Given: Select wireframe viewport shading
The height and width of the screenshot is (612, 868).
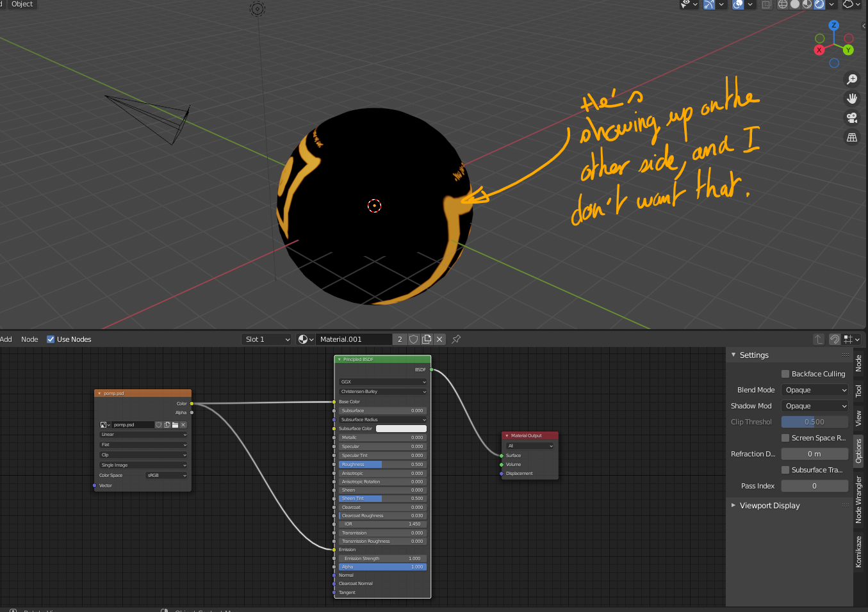Looking at the screenshot, I should (783, 4).
